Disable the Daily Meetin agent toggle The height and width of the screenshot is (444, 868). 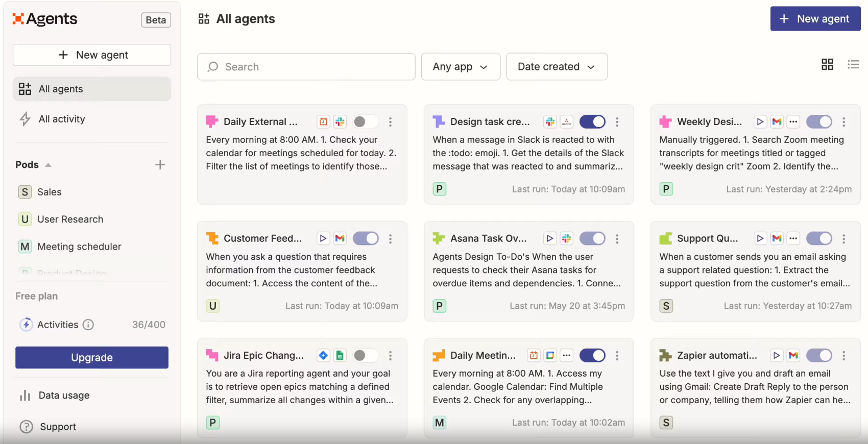[x=592, y=355]
